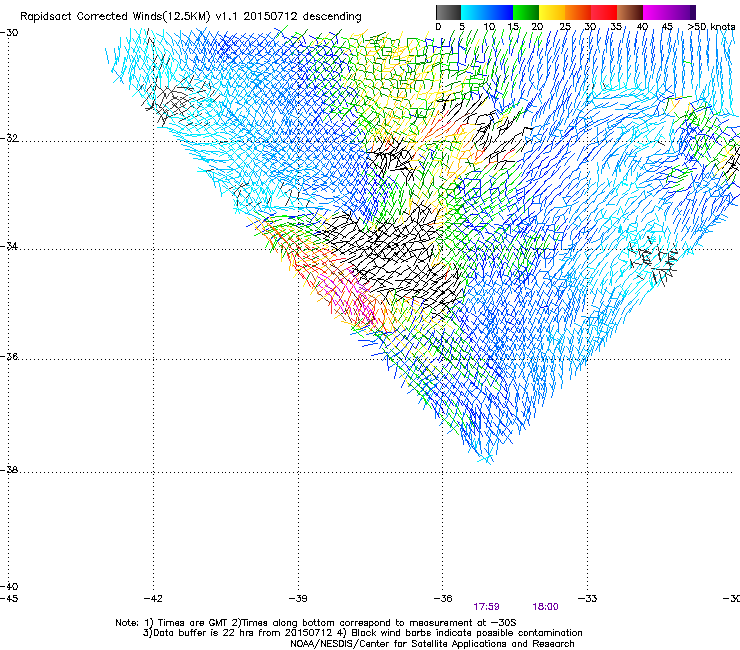The image size is (740, 650).
Task: Click the '>50 knots' legend label
Action: pos(711,26)
